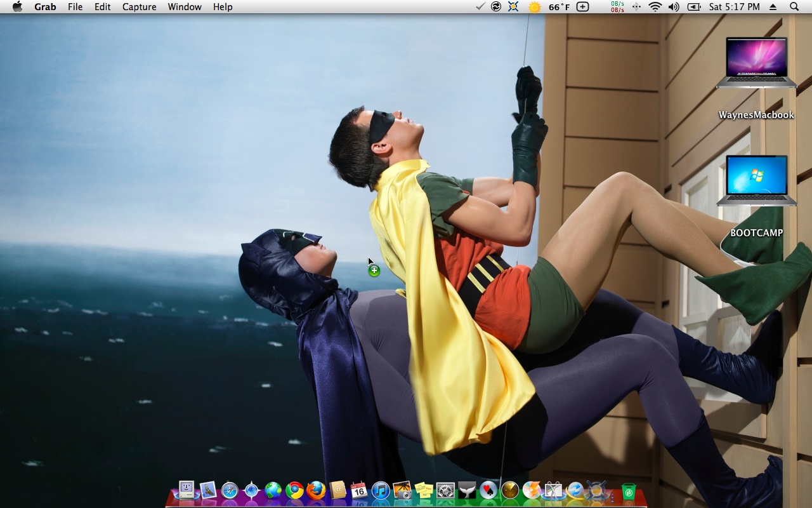
Task: Open the battery charging status menu
Action: point(694,7)
